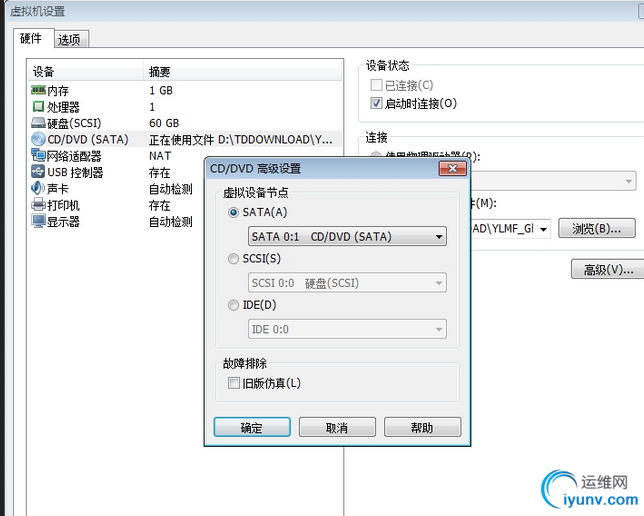Expand the physical drive selection dropdown

coord(628,181)
